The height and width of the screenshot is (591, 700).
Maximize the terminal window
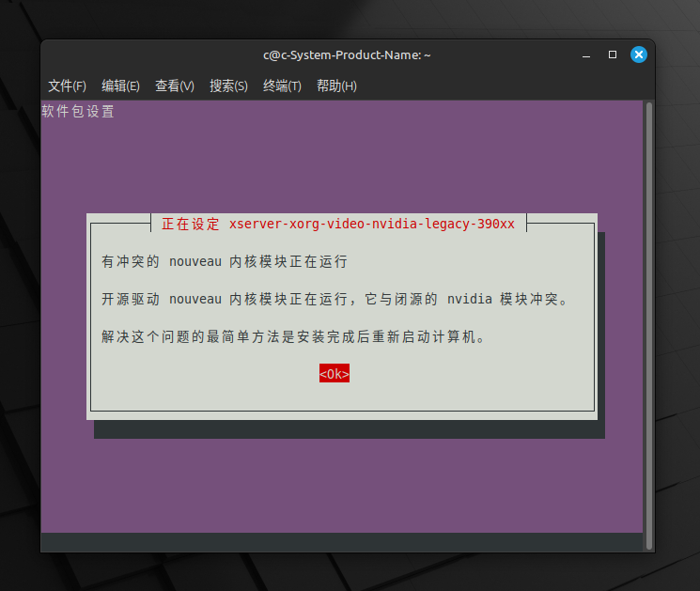[x=613, y=54]
